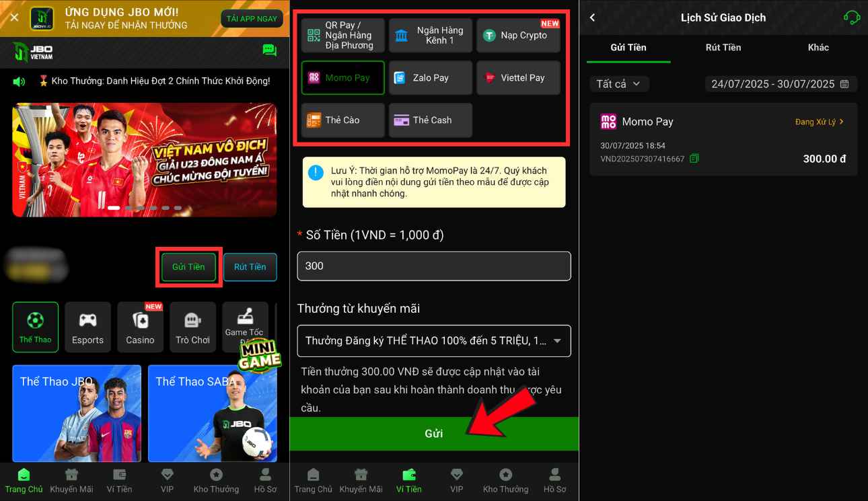Switch to the Rút Tiền history tab
The image size is (868, 501).
tap(723, 48)
